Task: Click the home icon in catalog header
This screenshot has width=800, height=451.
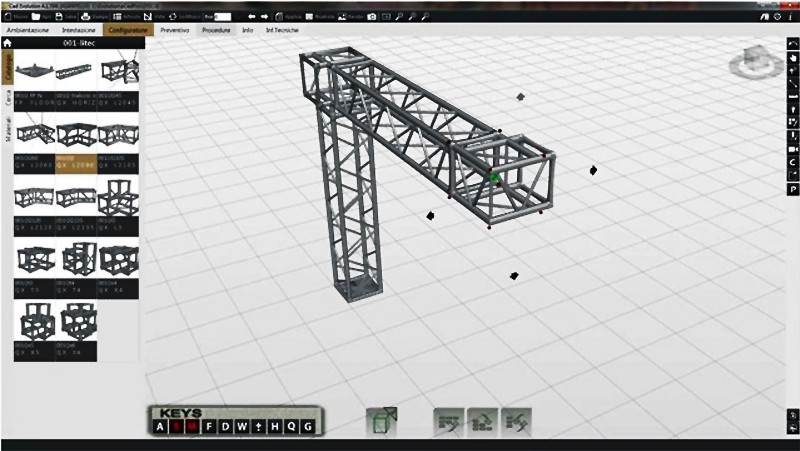Action: click(7, 44)
